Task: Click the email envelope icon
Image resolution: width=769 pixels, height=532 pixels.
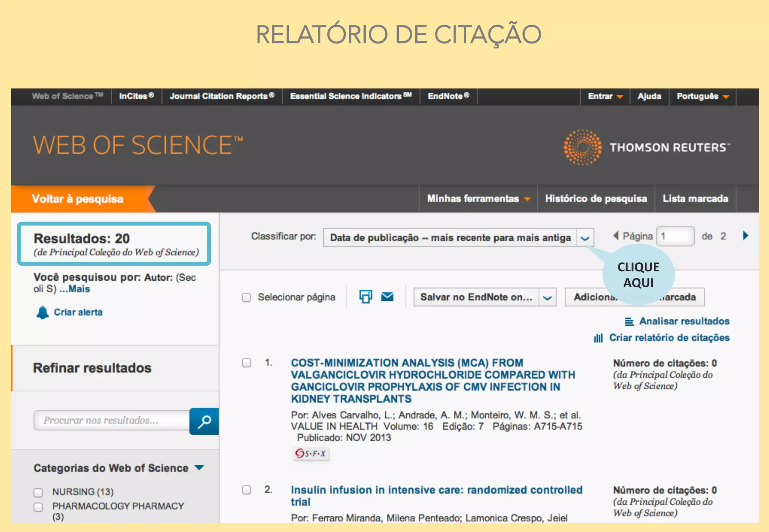Action: (387, 297)
